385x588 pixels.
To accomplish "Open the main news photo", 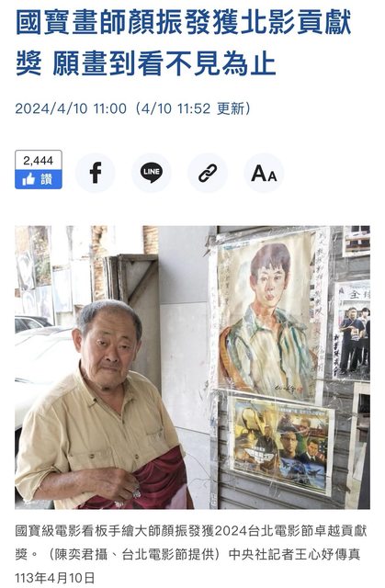I will (192, 367).
